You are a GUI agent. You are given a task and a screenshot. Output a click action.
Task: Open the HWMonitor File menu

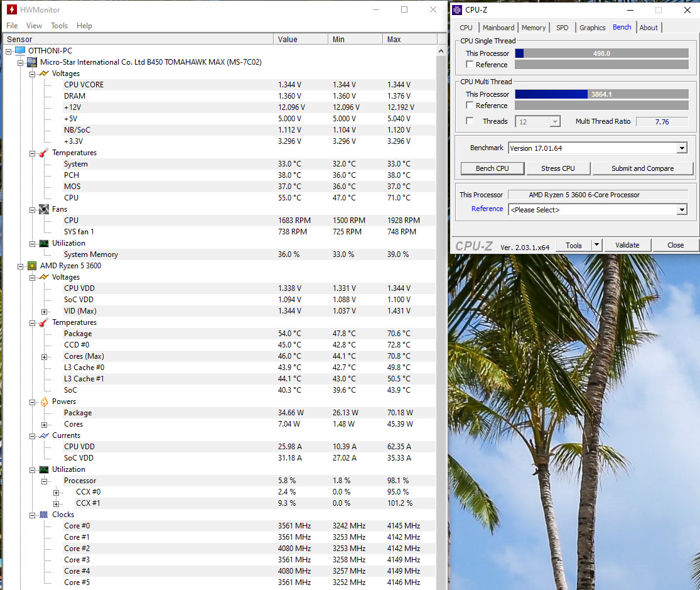coord(12,26)
